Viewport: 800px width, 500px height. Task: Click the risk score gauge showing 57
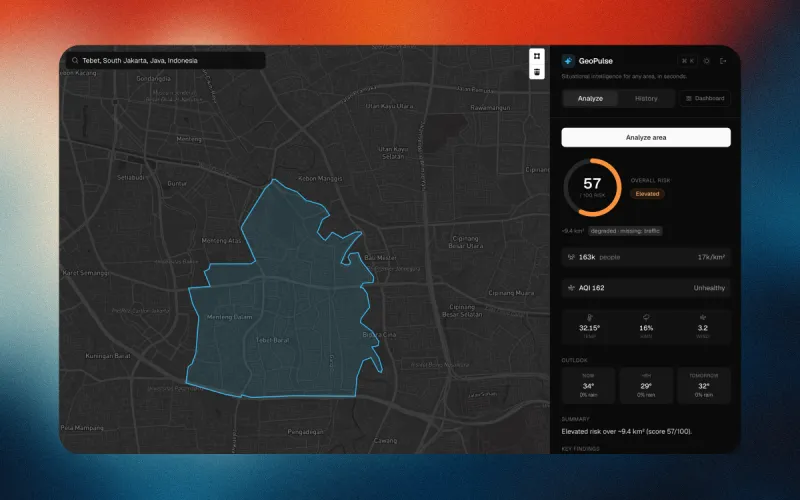click(x=592, y=187)
